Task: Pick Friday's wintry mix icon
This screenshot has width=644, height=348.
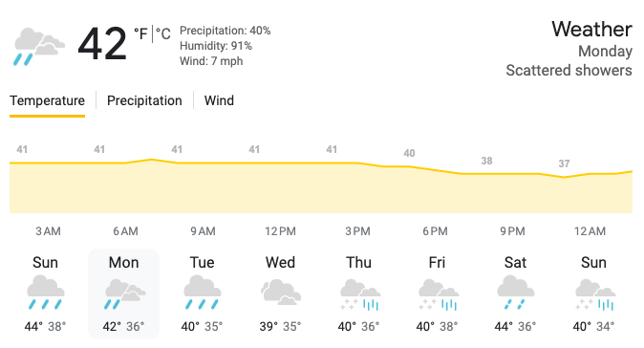Action: [x=438, y=294]
